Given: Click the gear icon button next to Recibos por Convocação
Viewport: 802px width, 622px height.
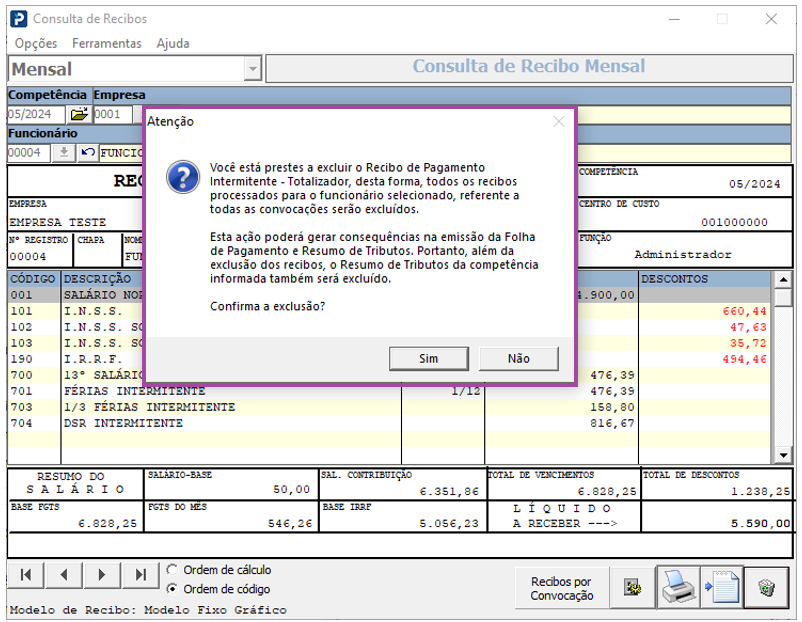Looking at the screenshot, I should (632, 588).
